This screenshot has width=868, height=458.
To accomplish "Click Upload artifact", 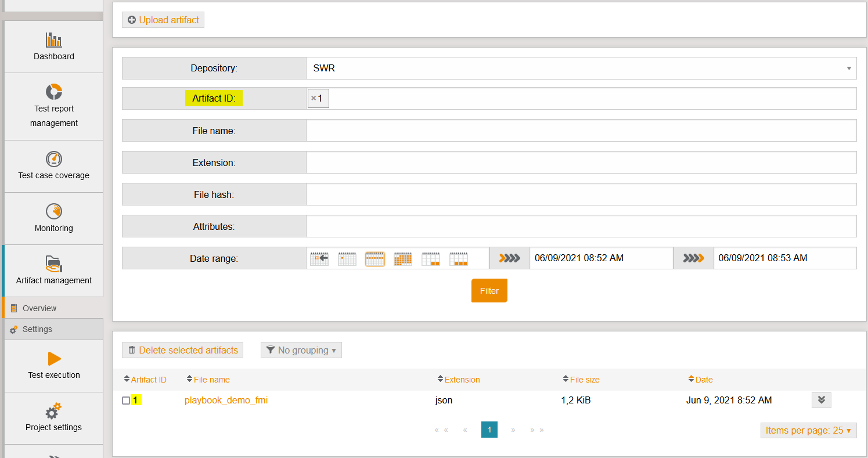I will [163, 20].
